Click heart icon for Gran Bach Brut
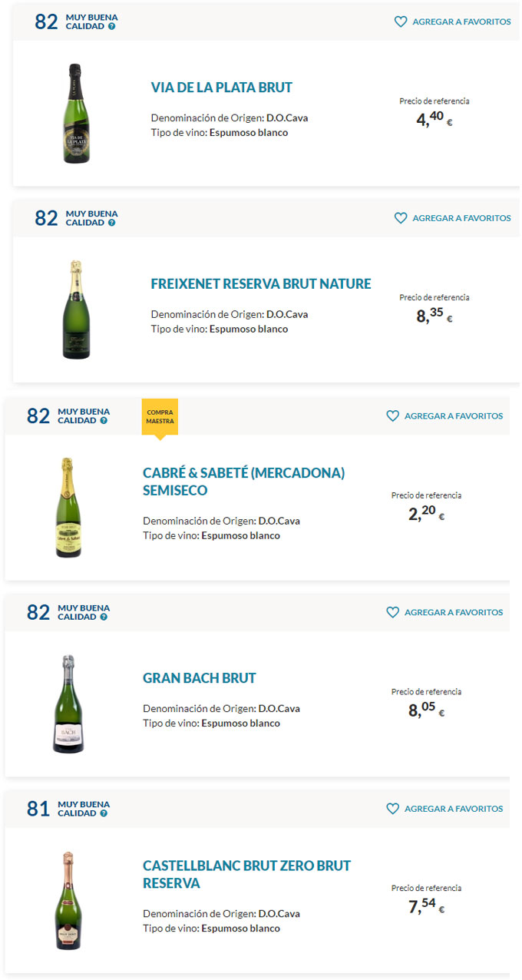 click(x=393, y=612)
